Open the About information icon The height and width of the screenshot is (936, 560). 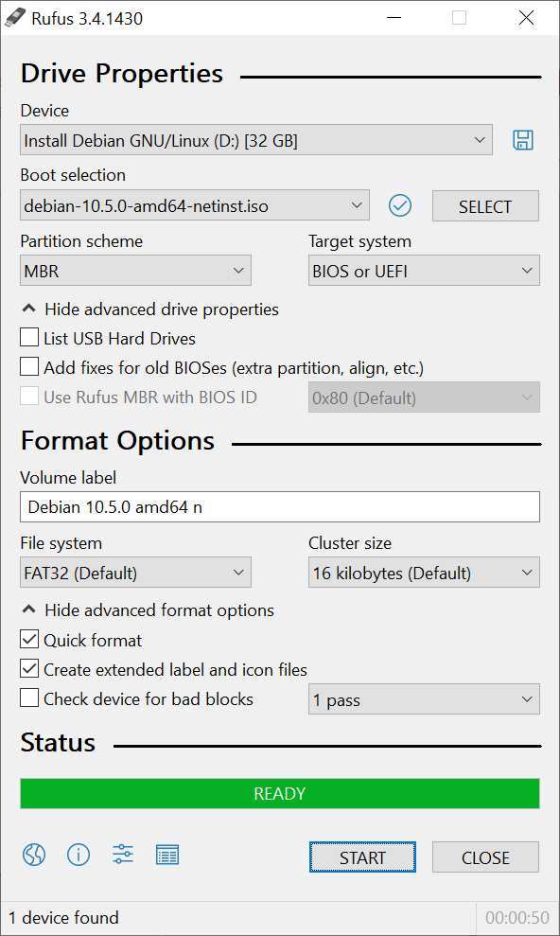pyautogui.click(x=79, y=855)
